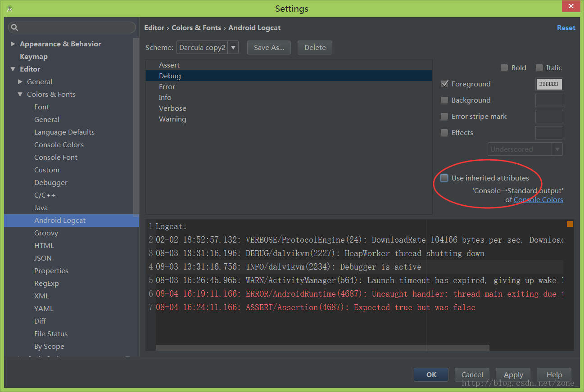Viewport: 584px width, 392px height.
Task: Open File Status color settings
Action: 51,334
